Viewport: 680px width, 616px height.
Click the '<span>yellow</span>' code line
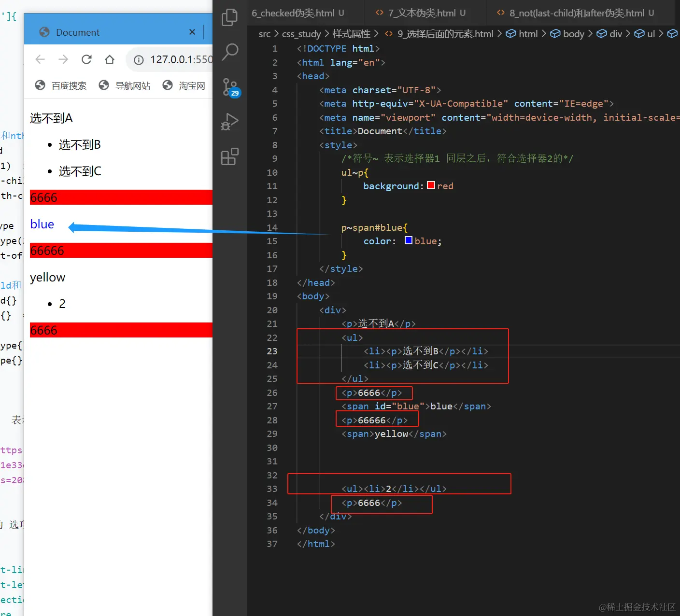pos(394,434)
